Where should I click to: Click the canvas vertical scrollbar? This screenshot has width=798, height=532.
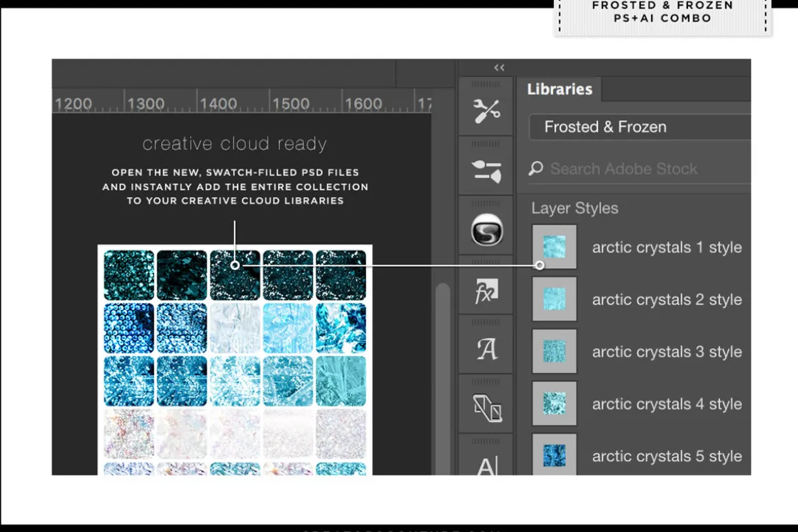click(443, 379)
